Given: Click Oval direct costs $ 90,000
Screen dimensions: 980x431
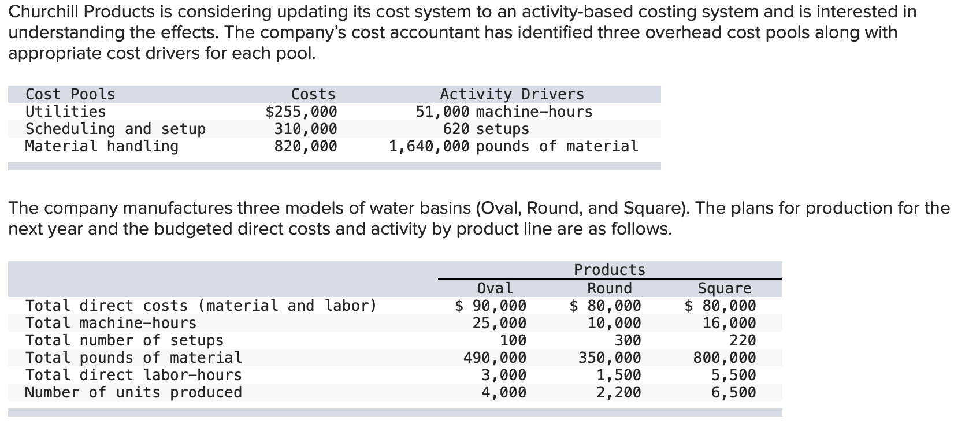Looking at the screenshot, I should (x=491, y=306).
